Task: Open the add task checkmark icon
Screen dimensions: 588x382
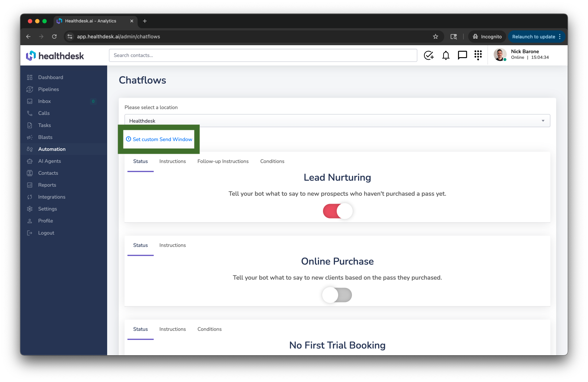Action: [x=429, y=55]
